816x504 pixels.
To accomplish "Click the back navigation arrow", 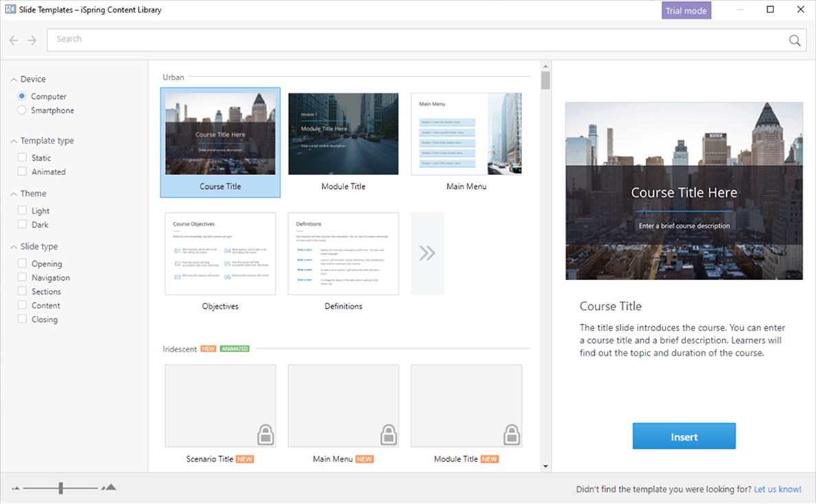I will tap(13, 40).
